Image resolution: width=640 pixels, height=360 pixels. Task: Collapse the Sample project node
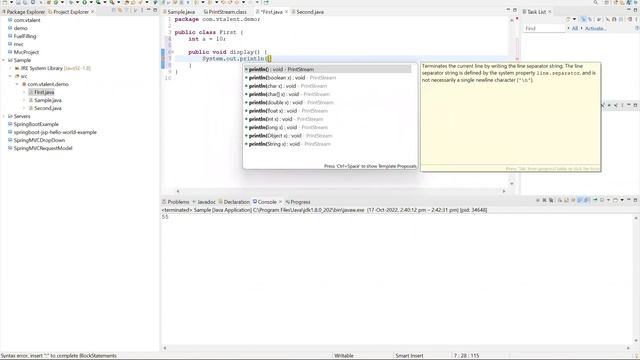click(4, 60)
